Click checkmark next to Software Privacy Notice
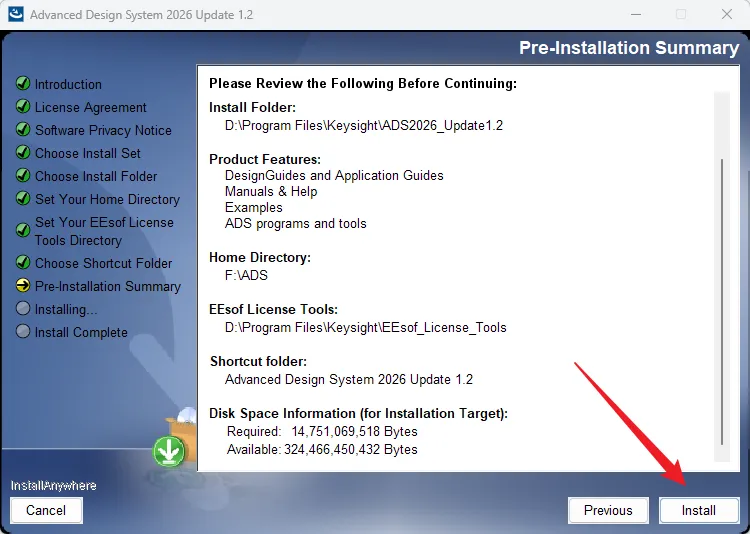The width and height of the screenshot is (750, 534). [x=23, y=129]
